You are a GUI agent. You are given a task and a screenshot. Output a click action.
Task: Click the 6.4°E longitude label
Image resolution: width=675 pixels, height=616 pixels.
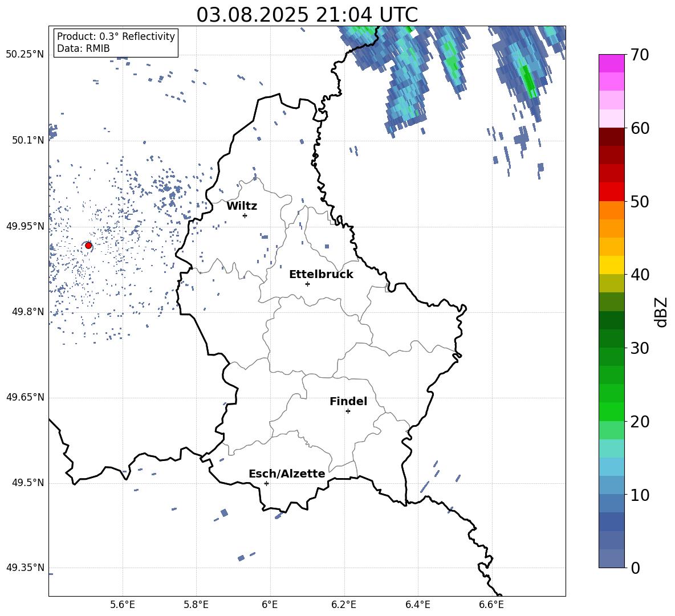click(x=417, y=605)
